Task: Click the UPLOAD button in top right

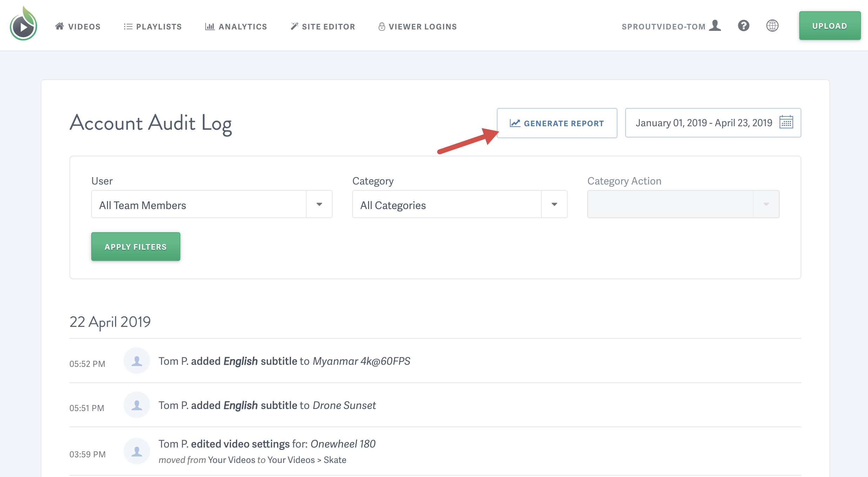Action: coord(829,26)
